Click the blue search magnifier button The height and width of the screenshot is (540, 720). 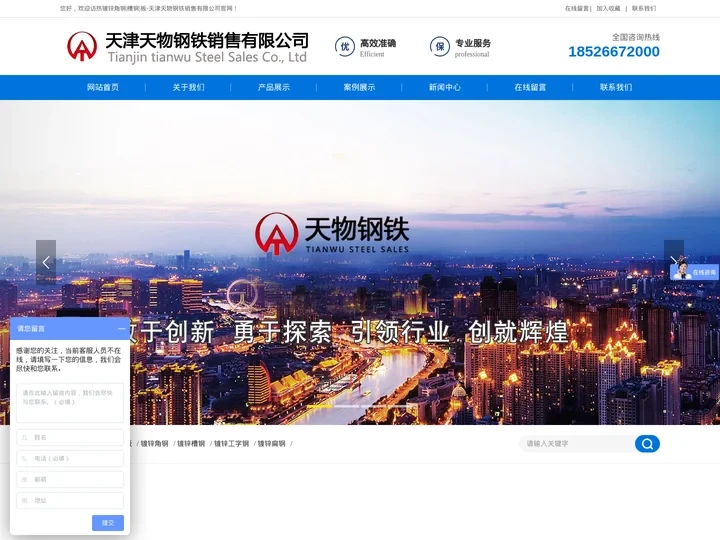pyautogui.click(x=647, y=444)
